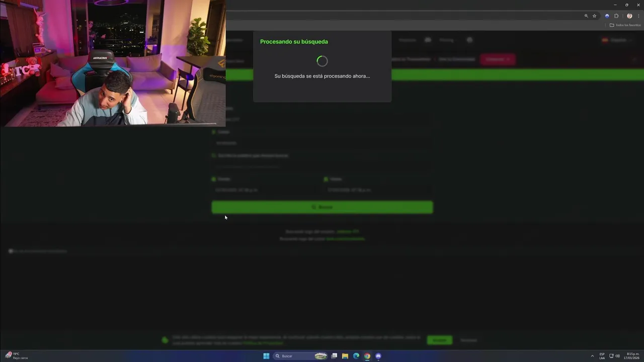Open Discord from the taskbar
This screenshot has width=644, height=362.
pos(378,356)
